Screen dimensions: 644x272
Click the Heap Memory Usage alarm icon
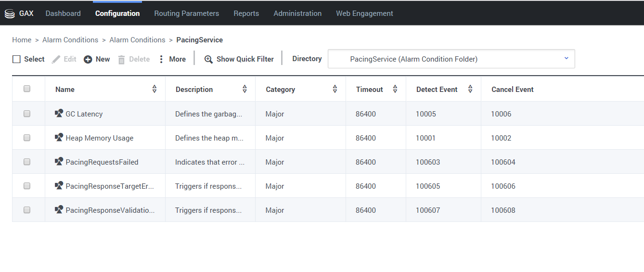59,138
